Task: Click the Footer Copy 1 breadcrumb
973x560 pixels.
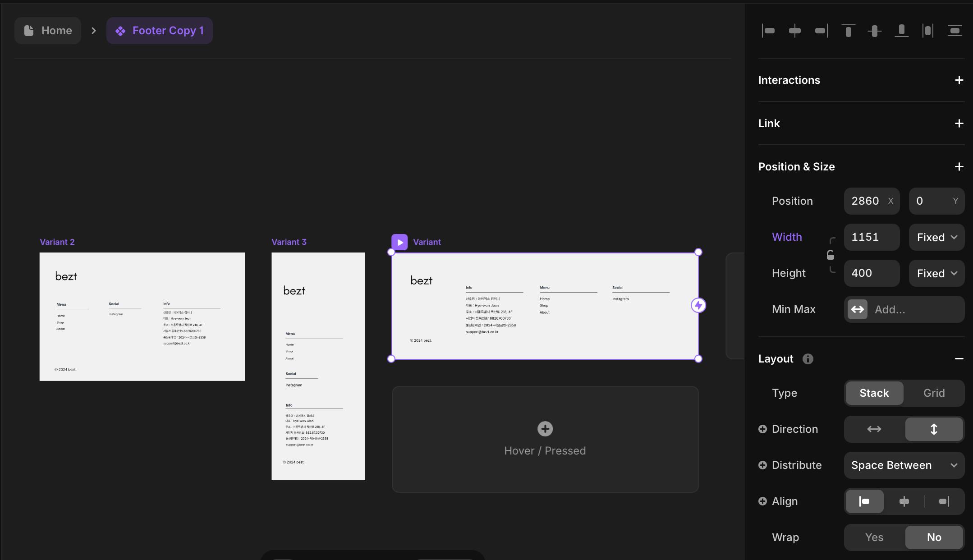Action: click(160, 31)
